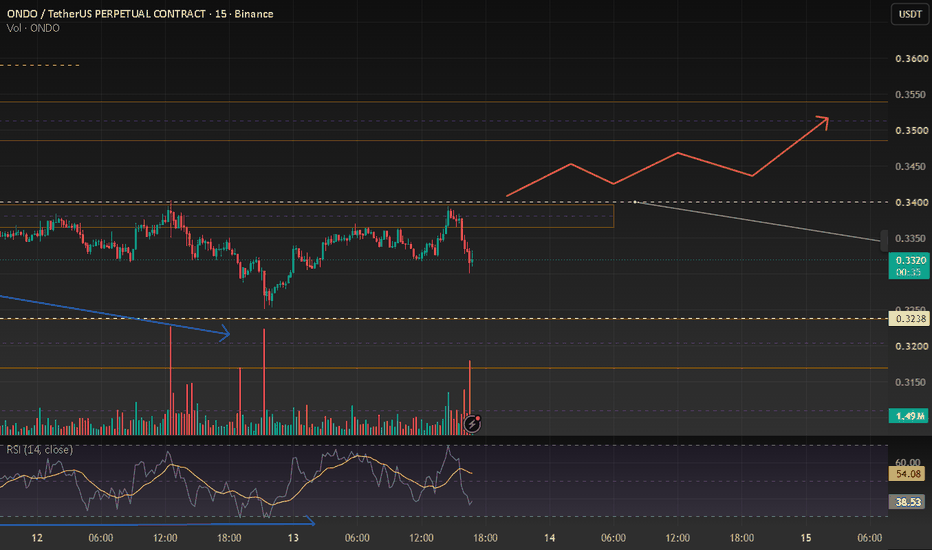Image resolution: width=932 pixels, height=550 pixels.
Task: Open the ONDO / TetherUS symbol title
Action: 140,14
